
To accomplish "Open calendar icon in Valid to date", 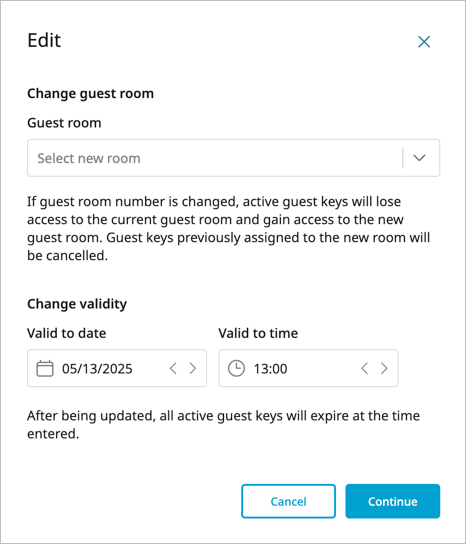I will (x=45, y=368).
